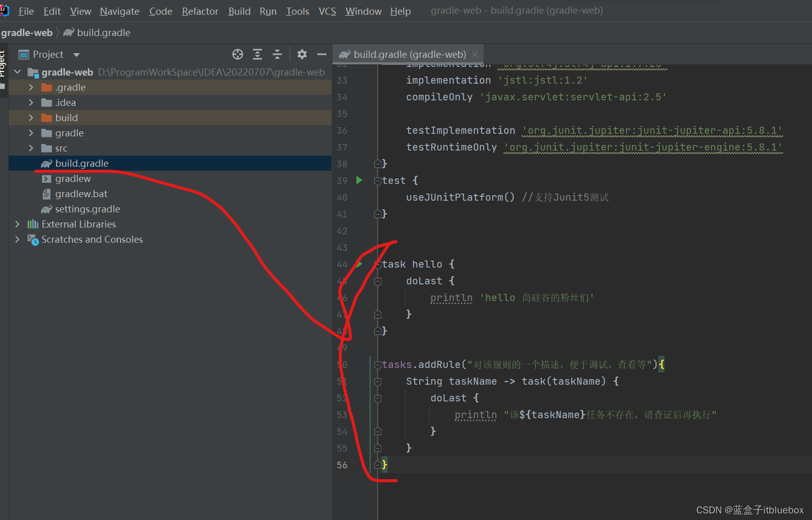Open the Window menu
This screenshot has width=812, height=520.
(x=363, y=11)
